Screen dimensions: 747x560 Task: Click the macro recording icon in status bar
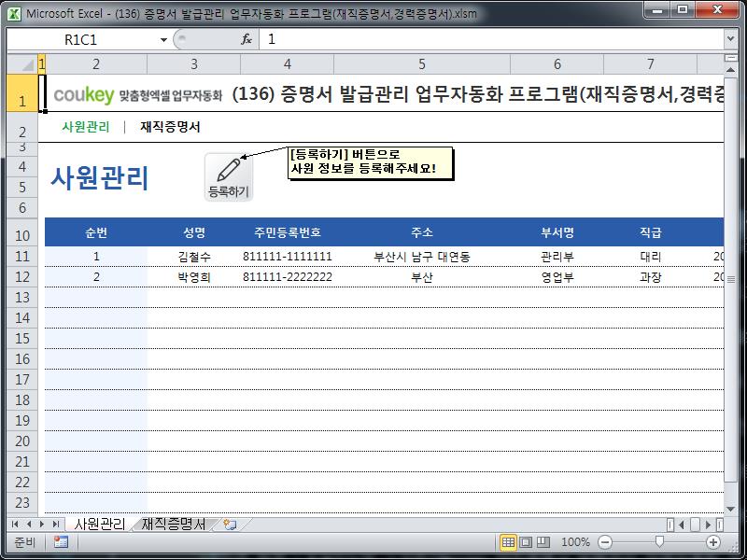point(61,542)
